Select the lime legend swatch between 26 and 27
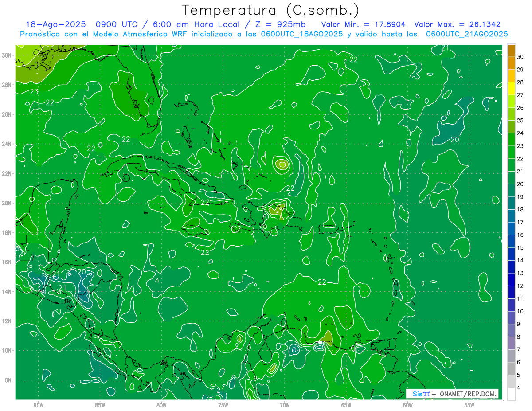532x411 pixels. (x=511, y=102)
